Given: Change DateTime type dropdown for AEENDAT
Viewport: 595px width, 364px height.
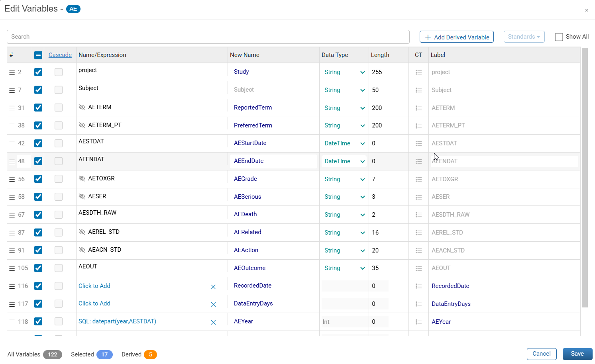Looking at the screenshot, I should (344, 161).
